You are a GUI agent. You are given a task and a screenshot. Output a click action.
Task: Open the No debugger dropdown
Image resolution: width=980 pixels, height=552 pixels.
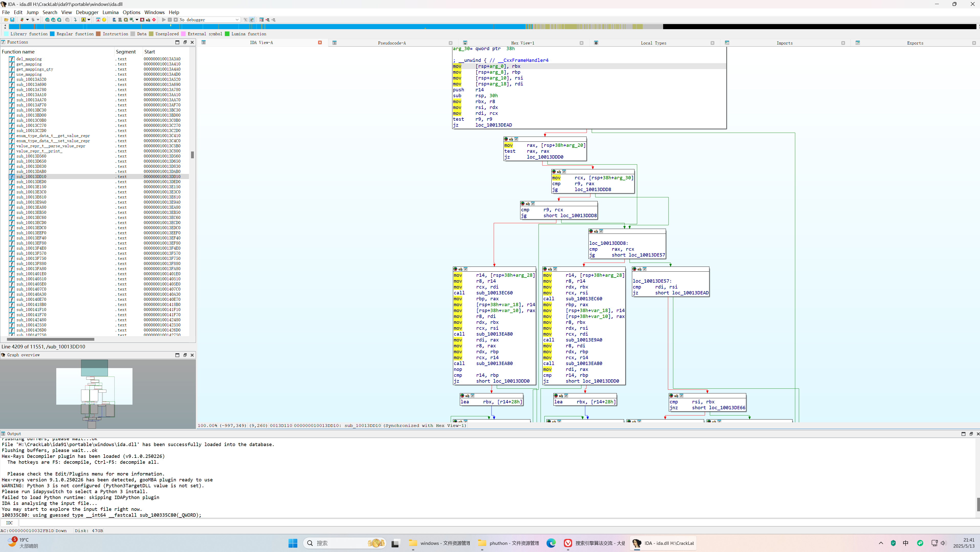237,20
